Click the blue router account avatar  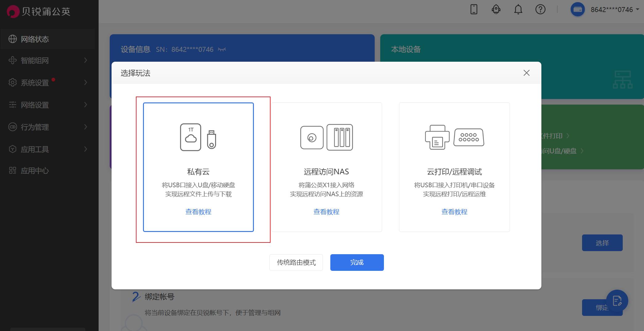(x=578, y=10)
